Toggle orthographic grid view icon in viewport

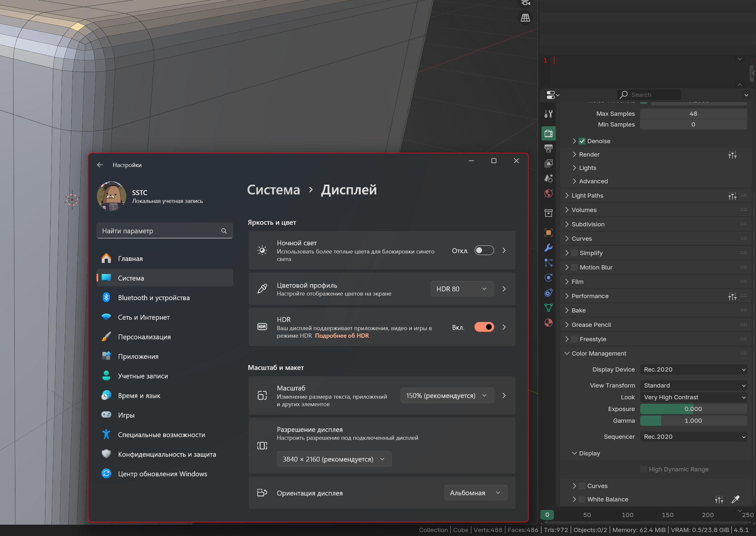(525, 18)
